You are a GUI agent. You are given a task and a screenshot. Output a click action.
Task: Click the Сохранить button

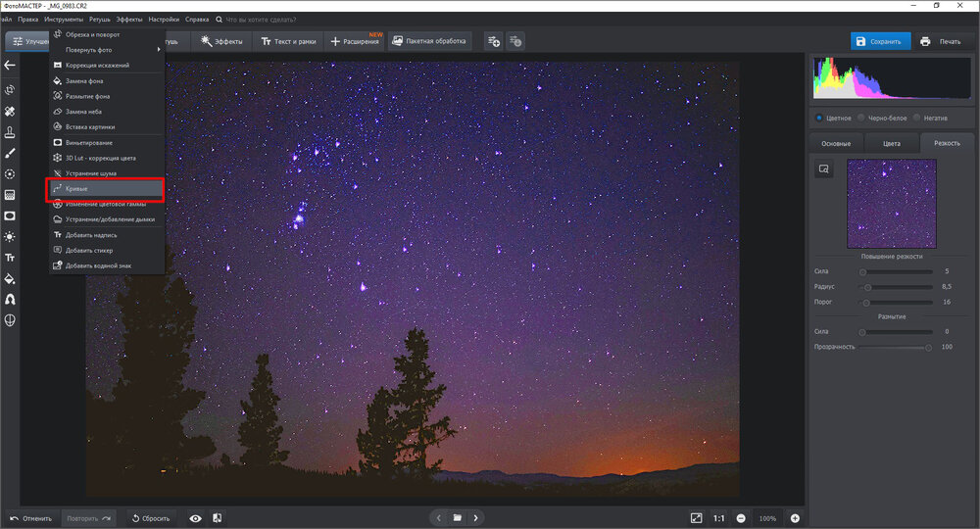pyautogui.click(x=880, y=41)
